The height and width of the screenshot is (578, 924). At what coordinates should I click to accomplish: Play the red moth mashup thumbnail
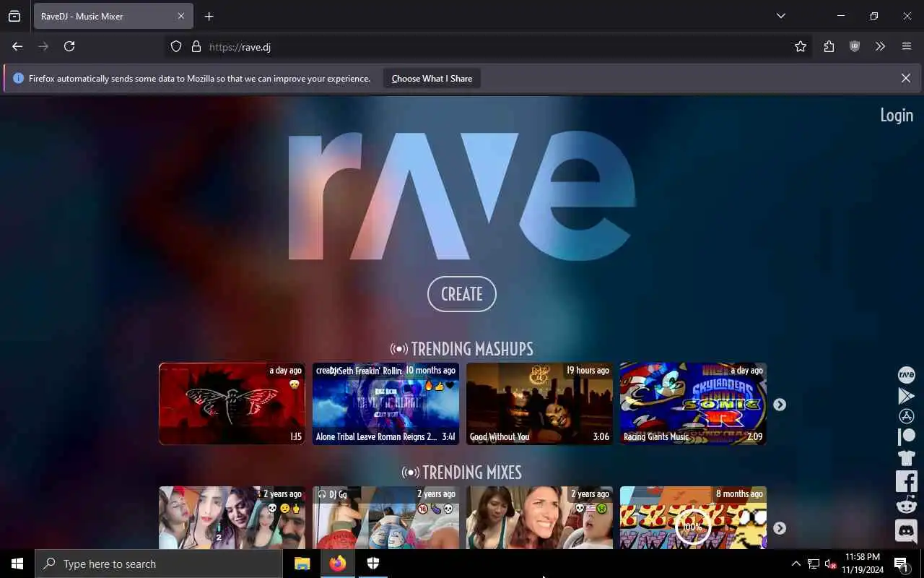[232, 403]
